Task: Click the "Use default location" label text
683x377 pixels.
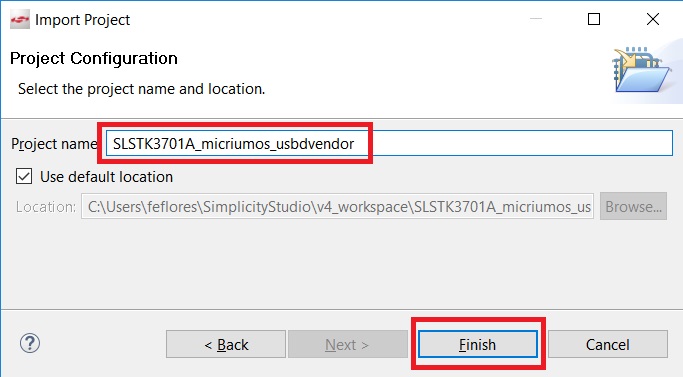Action: pos(106,177)
